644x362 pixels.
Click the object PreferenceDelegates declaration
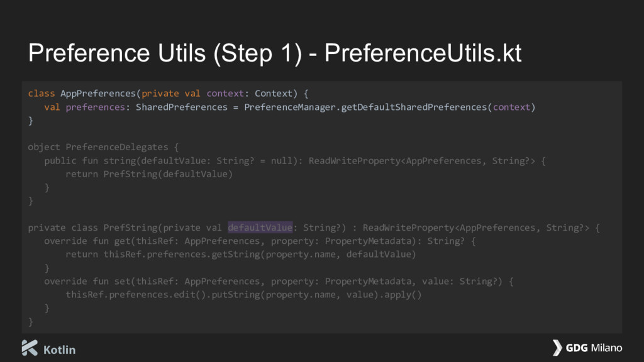[x=103, y=147]
